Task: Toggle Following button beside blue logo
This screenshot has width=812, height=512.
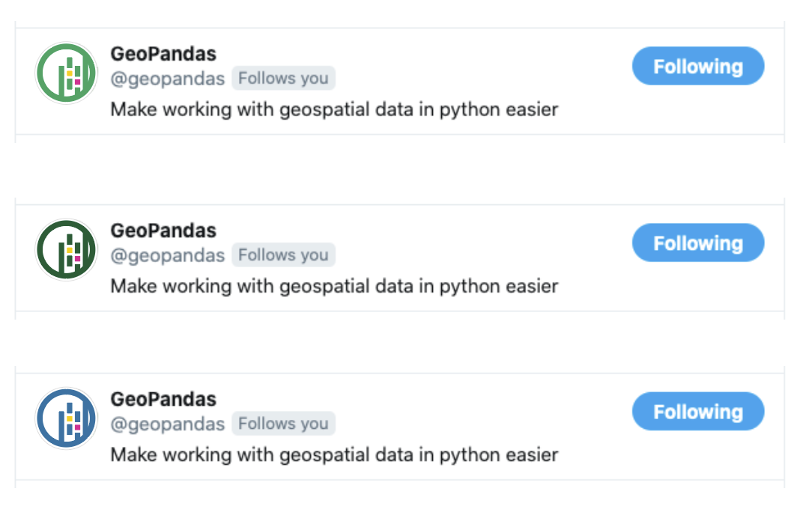Action: tap(698, 411)
